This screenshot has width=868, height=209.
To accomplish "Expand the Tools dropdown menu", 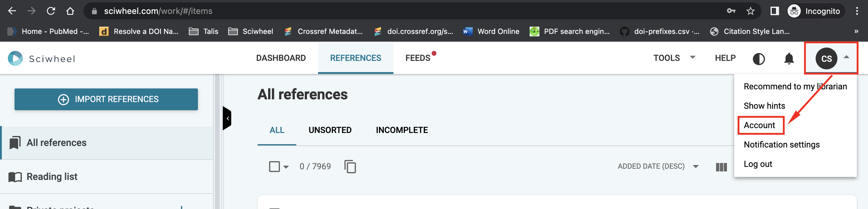I will coord(674,58).
